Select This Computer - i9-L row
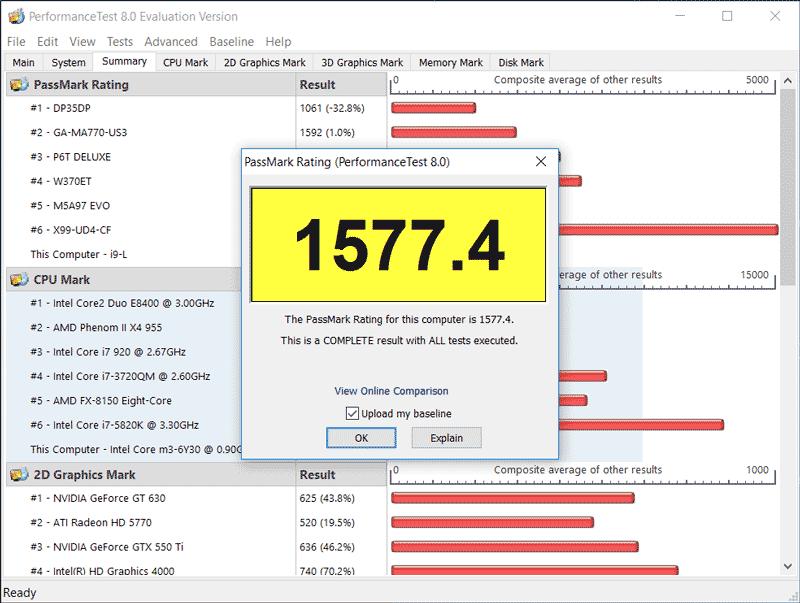The height and width of the screenshot is (603, 800). [123, 255]
